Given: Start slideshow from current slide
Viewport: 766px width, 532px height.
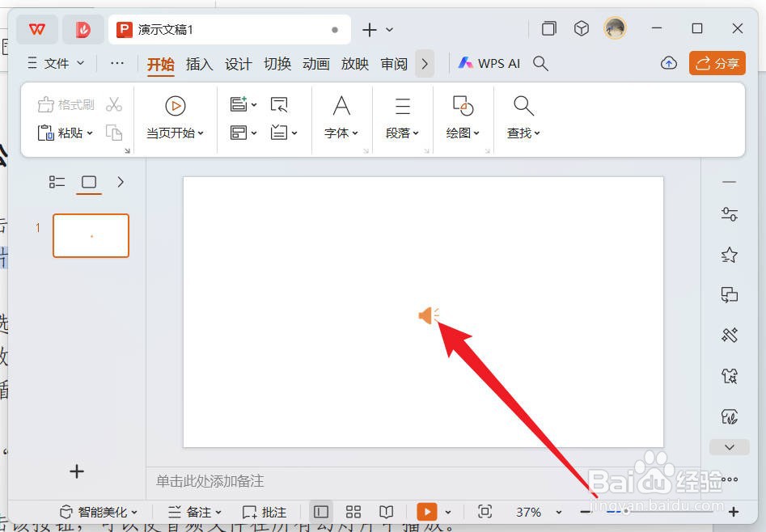Looking at the screenshot, I should click(x=176, y=105).
